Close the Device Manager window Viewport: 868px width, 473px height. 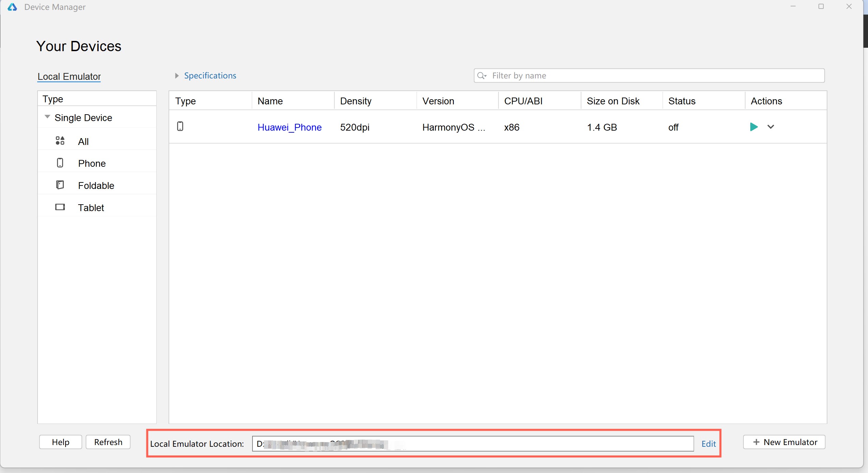click(849, 6)
